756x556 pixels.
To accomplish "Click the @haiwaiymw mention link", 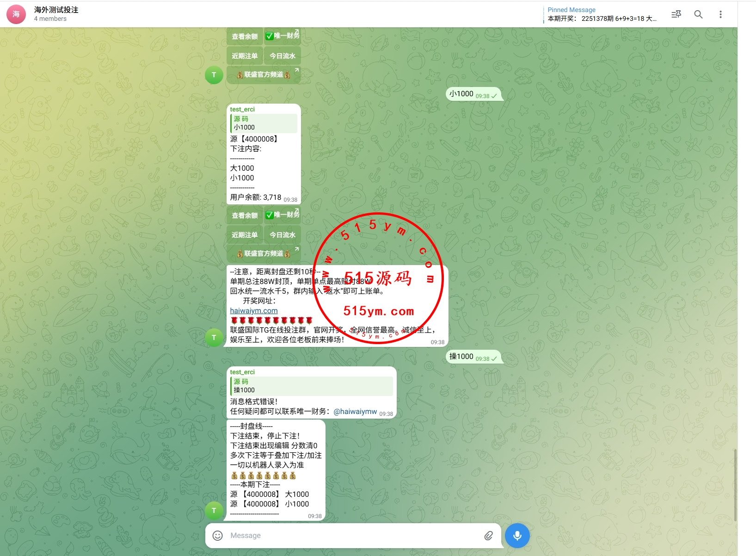I will tap(355, 411).
